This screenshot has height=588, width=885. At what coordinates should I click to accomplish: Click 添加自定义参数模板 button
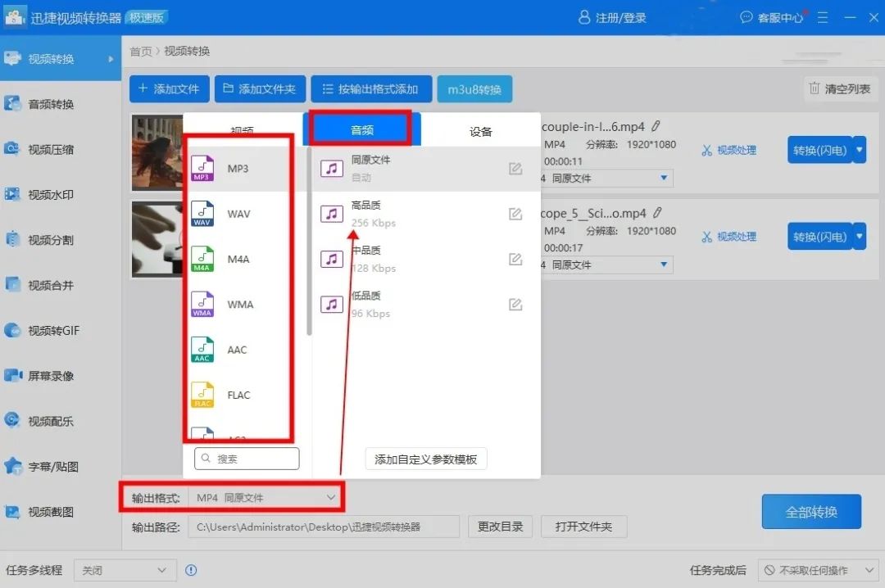point(425,459)
